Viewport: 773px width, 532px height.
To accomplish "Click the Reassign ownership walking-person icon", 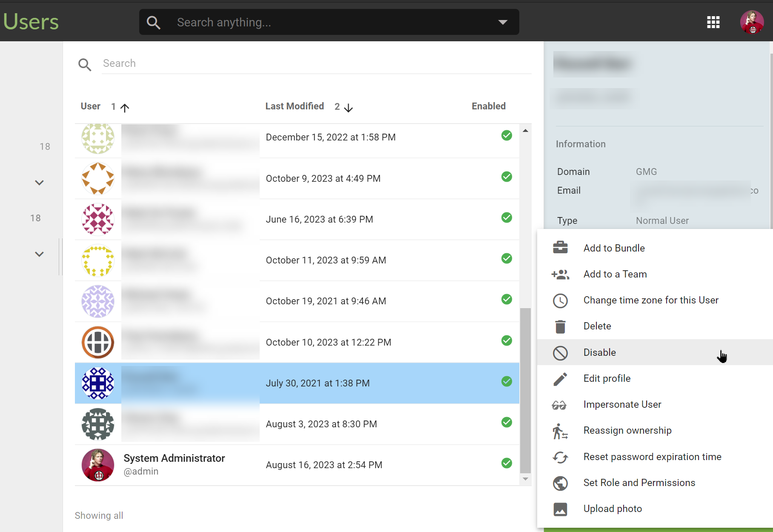I will [x=560, y=431].
